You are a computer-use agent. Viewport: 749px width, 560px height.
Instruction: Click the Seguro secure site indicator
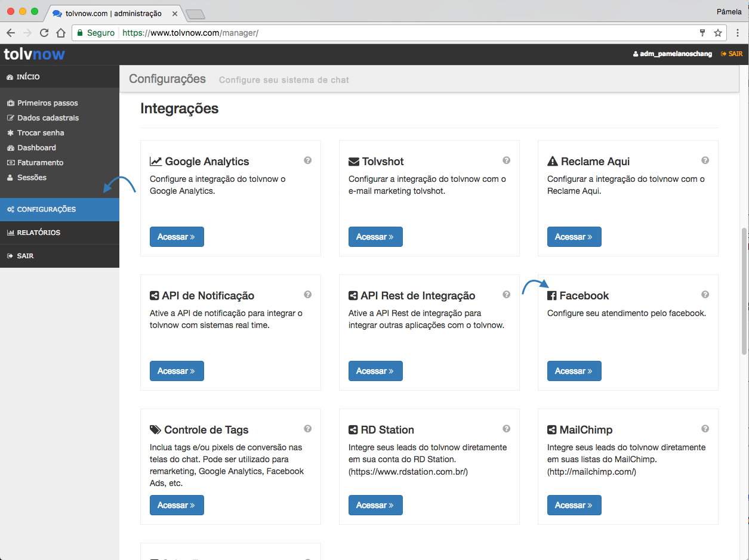pyautogui.click(x=95, y=33)
